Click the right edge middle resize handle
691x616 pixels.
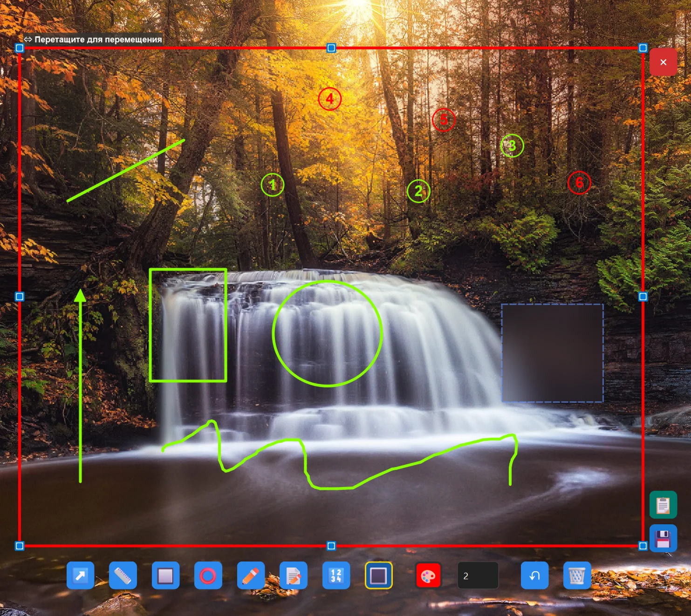(643, 297)
